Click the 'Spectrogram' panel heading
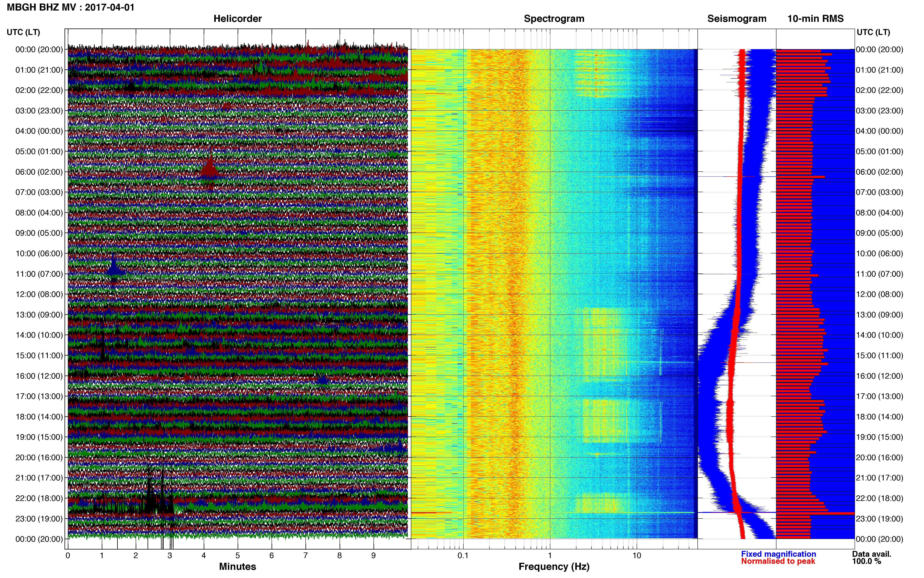This screenshot has width=924, height=578. pos(554,19)
